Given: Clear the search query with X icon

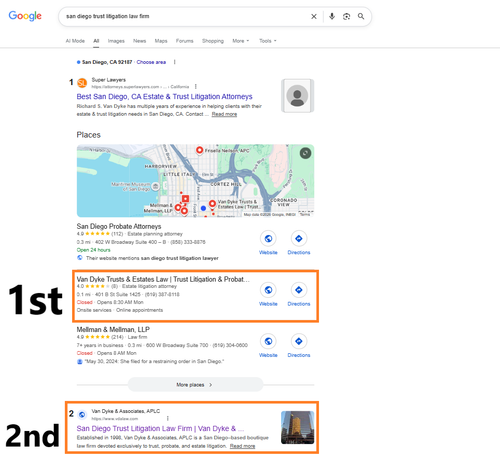Looking at the screenshot, I should 314,16.
